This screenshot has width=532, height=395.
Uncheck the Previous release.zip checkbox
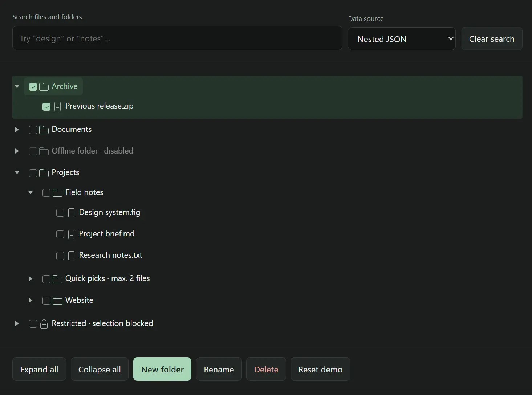(x=46, y=106)
